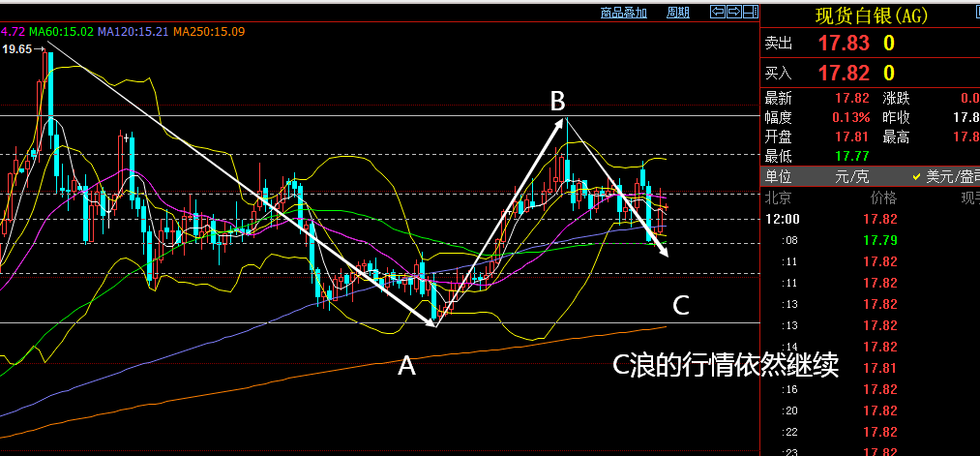
Task: Click the MA250 indicator label
Action: pos(208,32)
